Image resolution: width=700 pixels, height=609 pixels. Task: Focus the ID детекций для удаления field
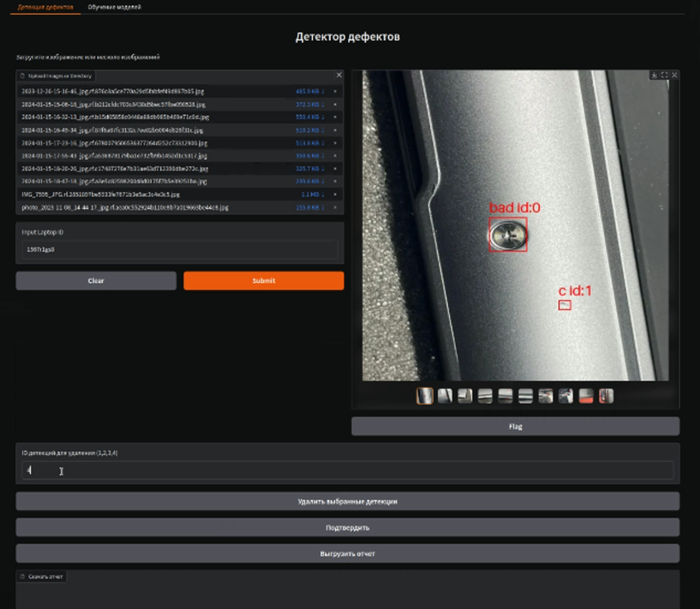[348, 470]
